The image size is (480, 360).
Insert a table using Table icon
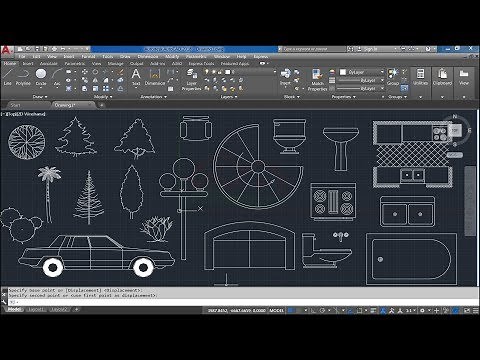171,89
